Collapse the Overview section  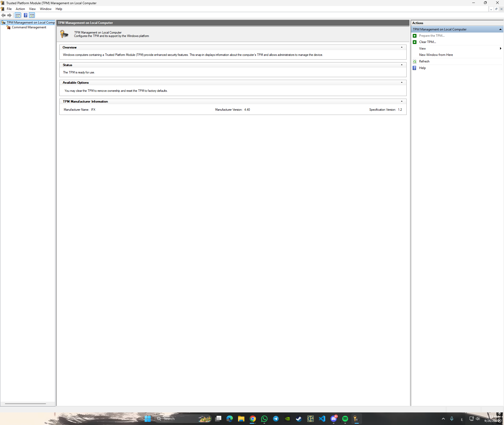point(402,47)
